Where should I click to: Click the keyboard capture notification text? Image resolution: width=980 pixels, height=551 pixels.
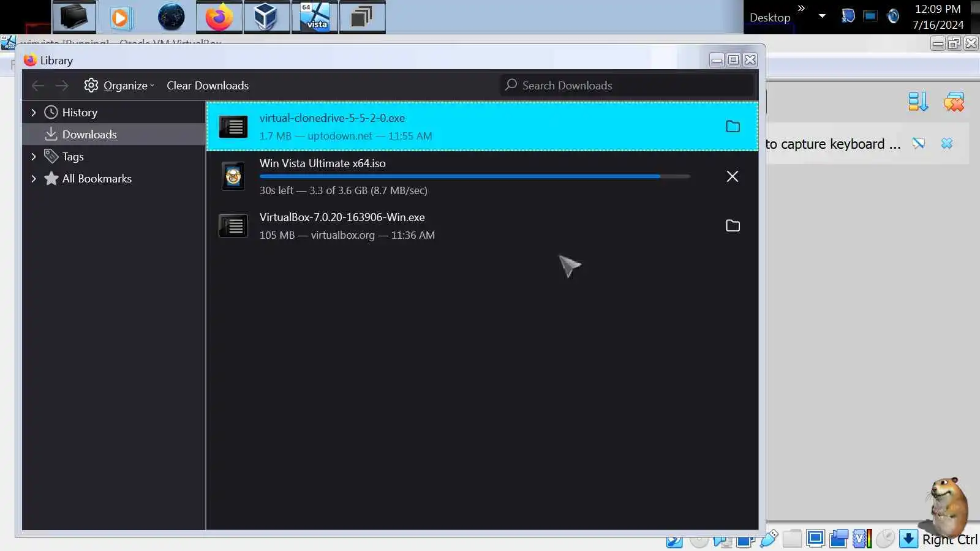(x=833, y=144)
